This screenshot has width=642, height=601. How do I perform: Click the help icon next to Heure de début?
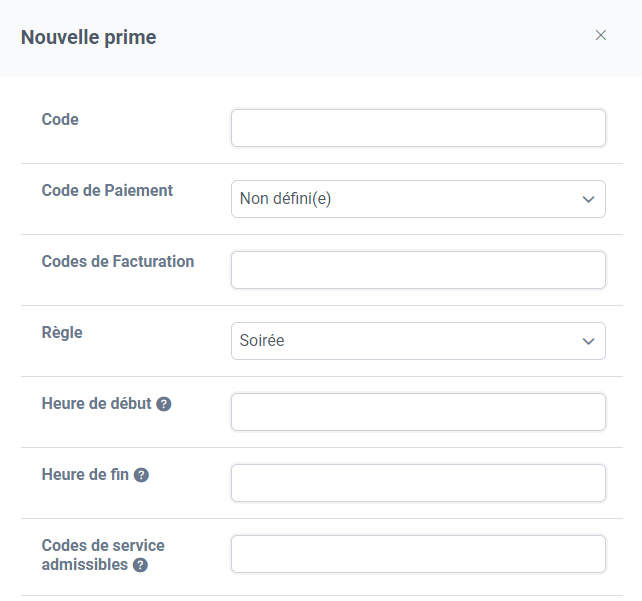point(164,404)
